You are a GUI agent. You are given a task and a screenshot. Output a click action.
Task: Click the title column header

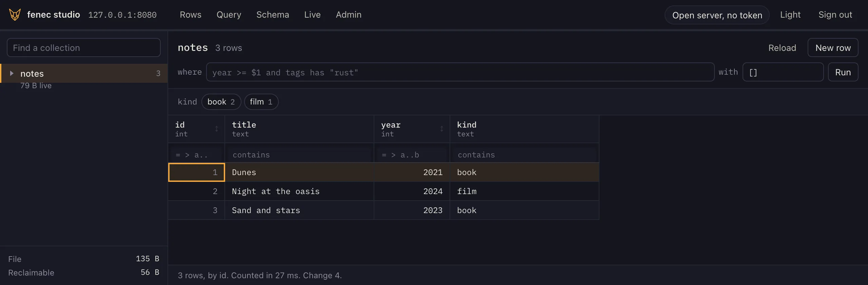click(x=299, y=129)
